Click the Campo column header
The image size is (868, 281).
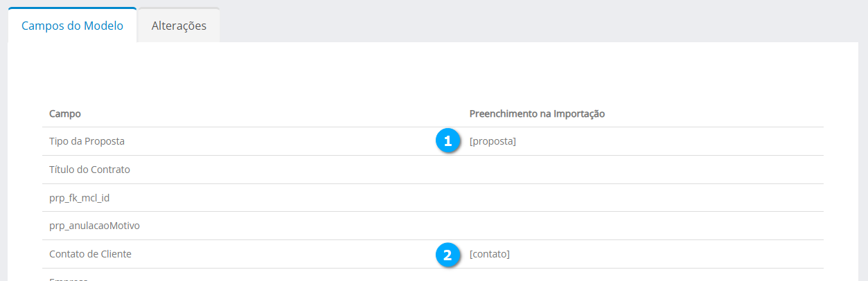(x=65, y=114)
